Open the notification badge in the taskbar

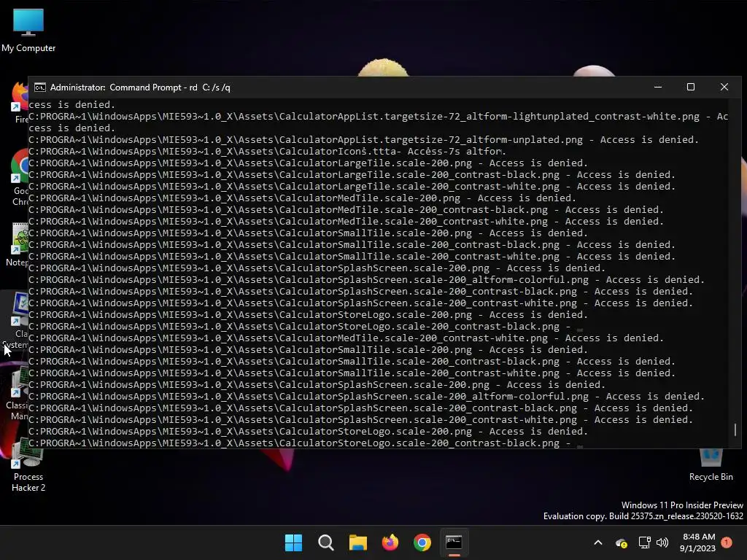(727, 542)
